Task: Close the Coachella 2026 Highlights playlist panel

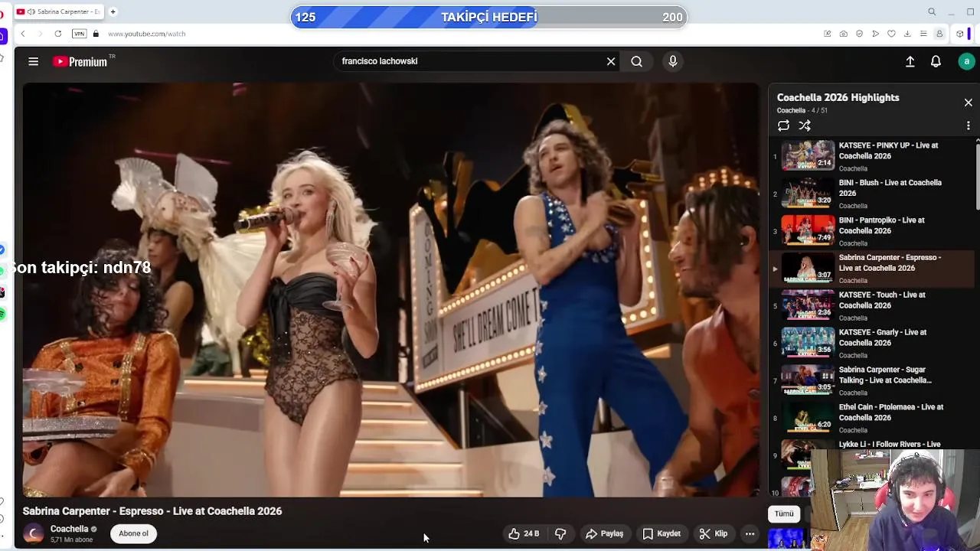Action: (x=968, y=102)
